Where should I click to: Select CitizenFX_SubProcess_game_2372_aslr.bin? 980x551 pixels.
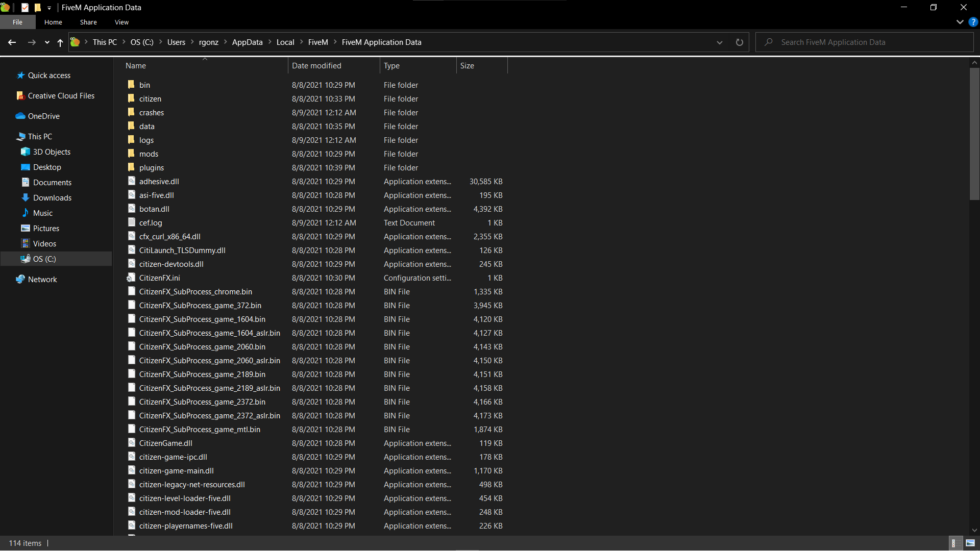[210, 415]
